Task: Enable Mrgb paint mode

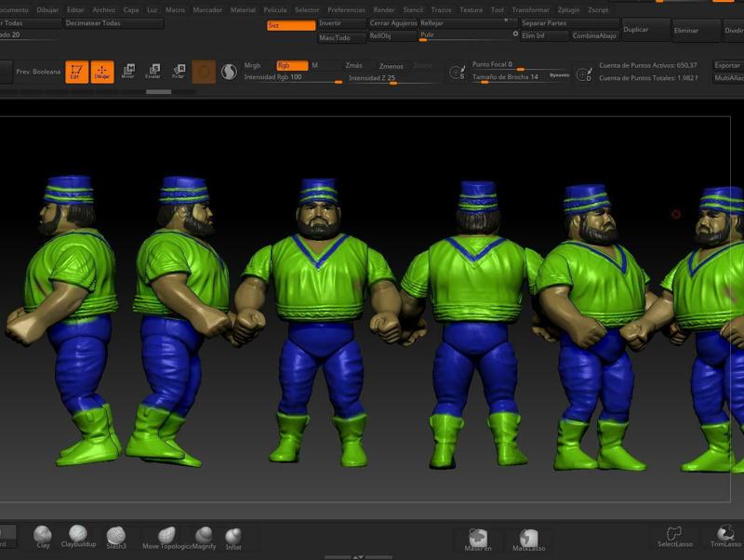Action: [253, 65]
